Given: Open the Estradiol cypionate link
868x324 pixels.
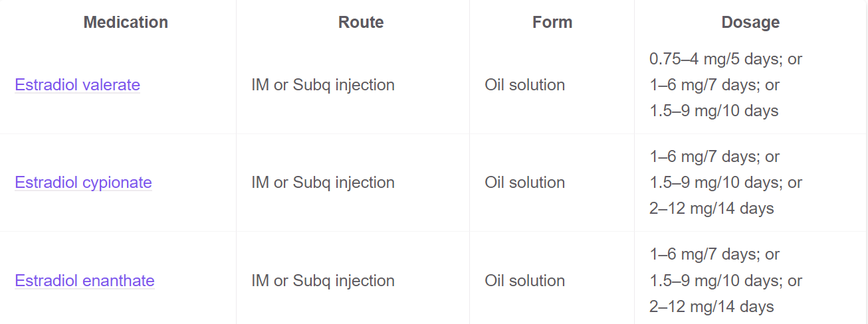Looking at the screenshot, I should click(x=83, y=183).
